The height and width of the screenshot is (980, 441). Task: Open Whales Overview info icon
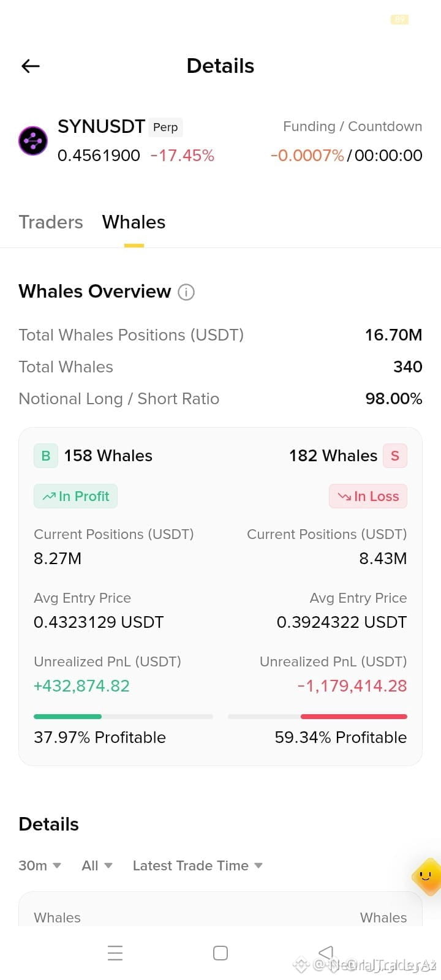pos(186,292)
